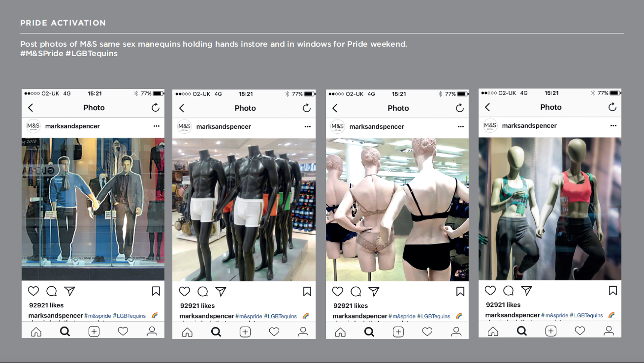Expand more options on fourth phone post
The image size is (644, 363).
point(613,126)
